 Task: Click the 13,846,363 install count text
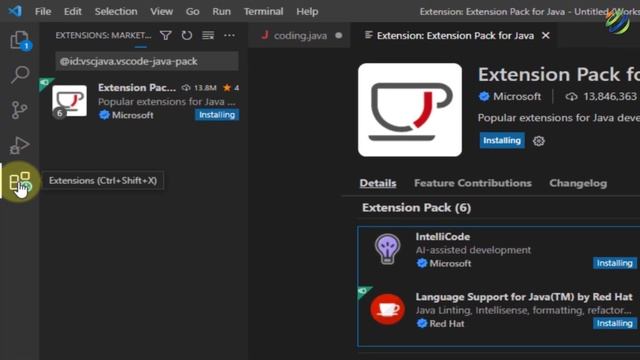[610, 96]
